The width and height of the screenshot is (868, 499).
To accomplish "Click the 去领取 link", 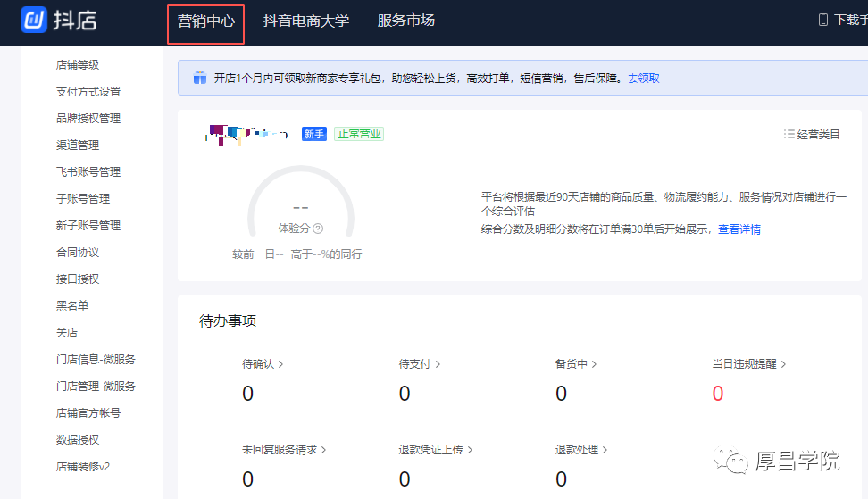I will click(x=643, y=79).
